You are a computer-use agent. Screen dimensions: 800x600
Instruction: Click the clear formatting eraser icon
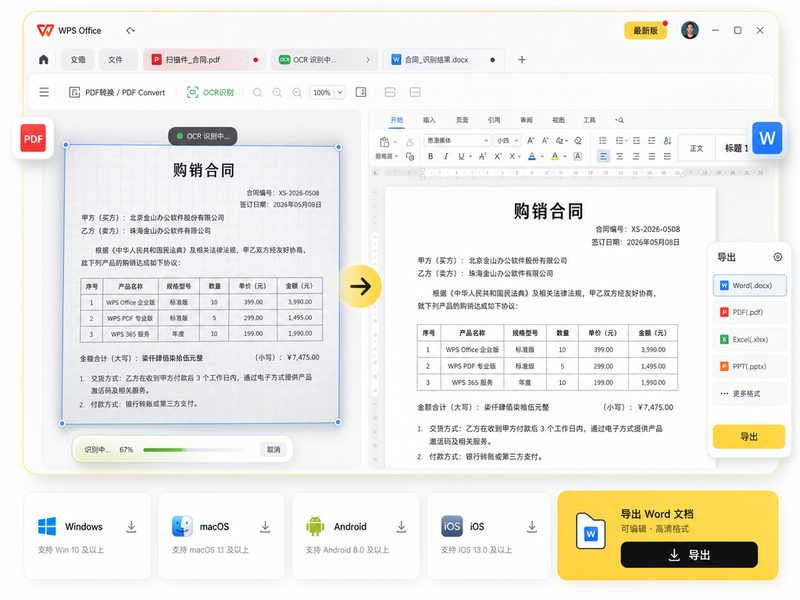[x=578, y=140]
